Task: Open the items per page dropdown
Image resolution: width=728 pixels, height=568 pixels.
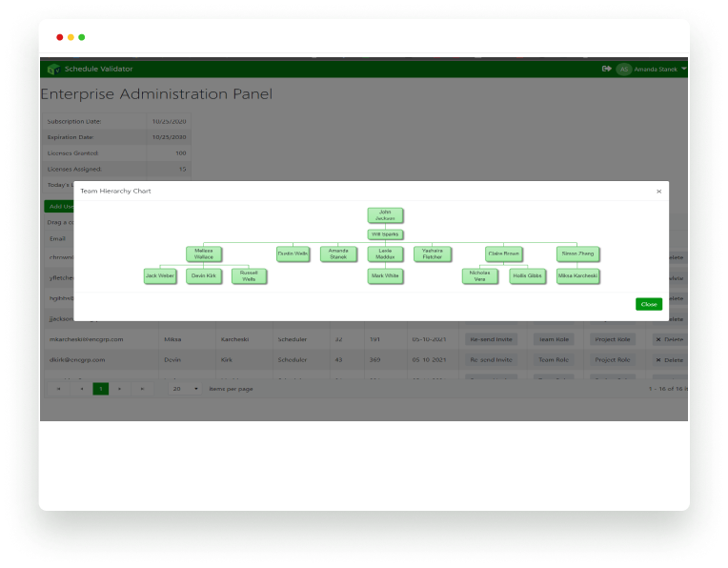Action: [185, 389]
